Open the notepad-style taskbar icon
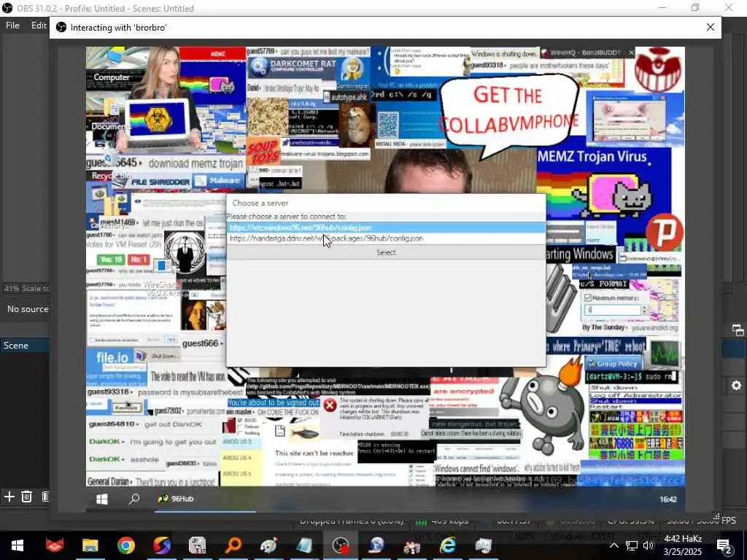This screenshot has width=747, height=560. (x=305, y=545)
